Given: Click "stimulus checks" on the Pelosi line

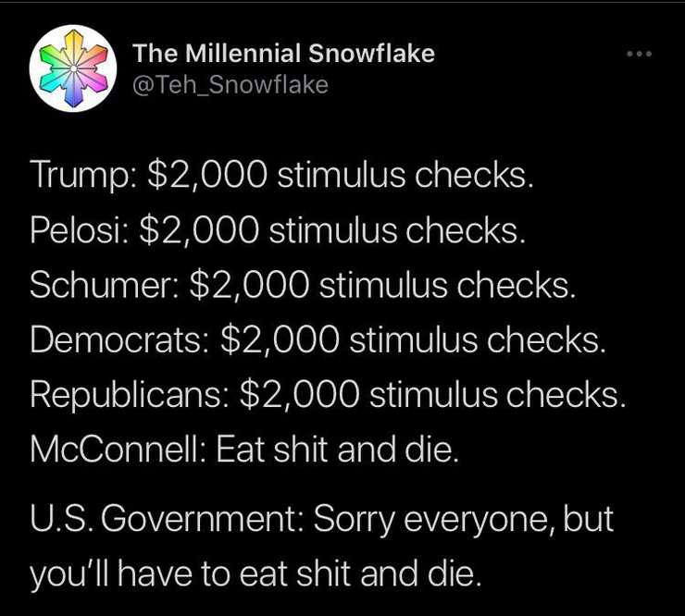Looking at the screenshot, I should coord(397,230).
